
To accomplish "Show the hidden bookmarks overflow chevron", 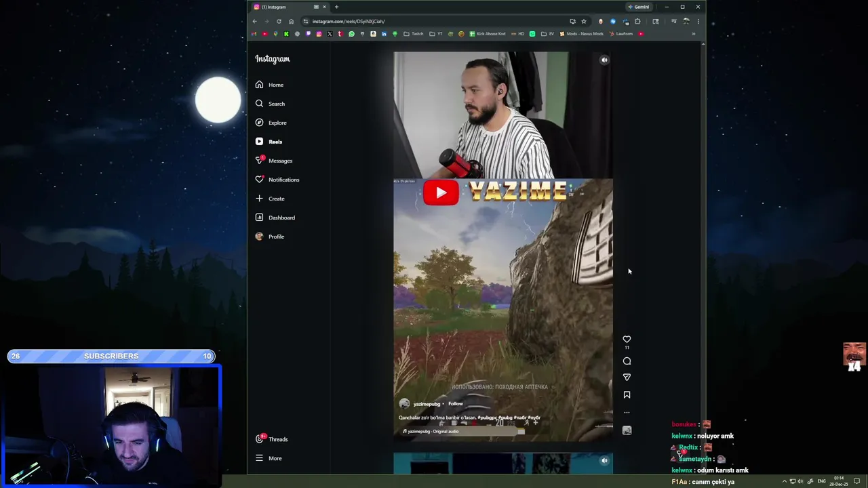I will pos(693,34).
